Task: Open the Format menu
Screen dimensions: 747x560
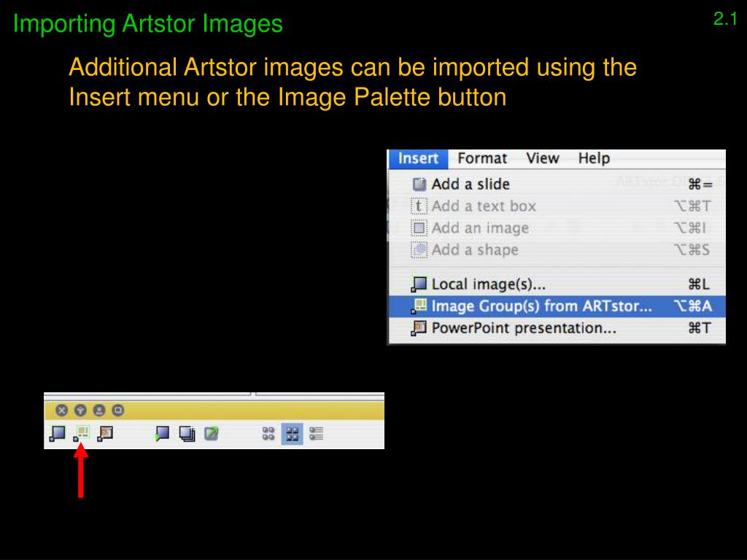Action: point(482,158)
